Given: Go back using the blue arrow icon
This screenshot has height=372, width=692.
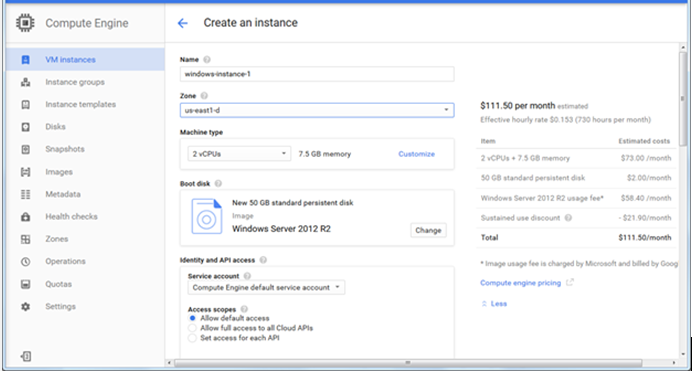Looking at the screenshot, I should [x=182, y=23].
